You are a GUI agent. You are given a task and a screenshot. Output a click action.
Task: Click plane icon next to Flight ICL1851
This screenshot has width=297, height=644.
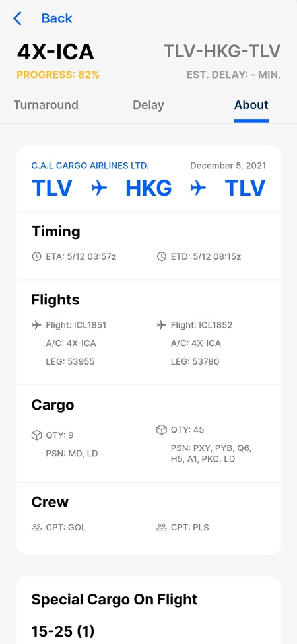point(36,325)
